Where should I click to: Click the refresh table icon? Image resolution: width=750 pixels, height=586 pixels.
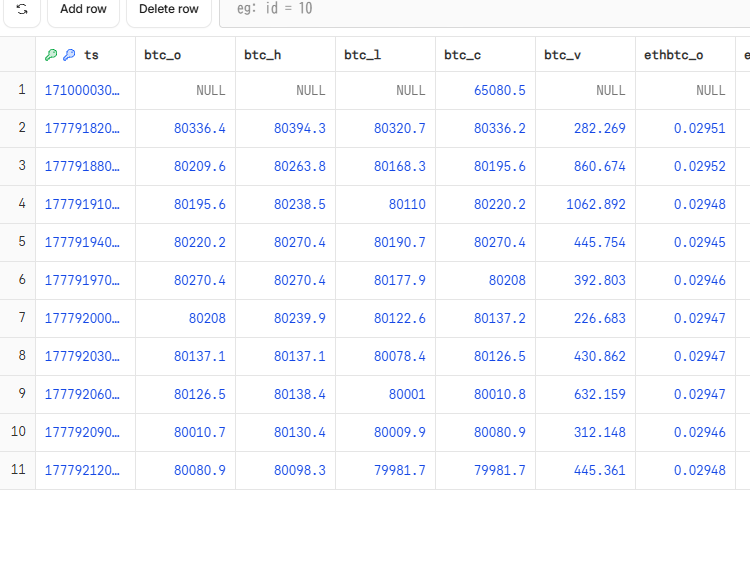click(22, 9)
